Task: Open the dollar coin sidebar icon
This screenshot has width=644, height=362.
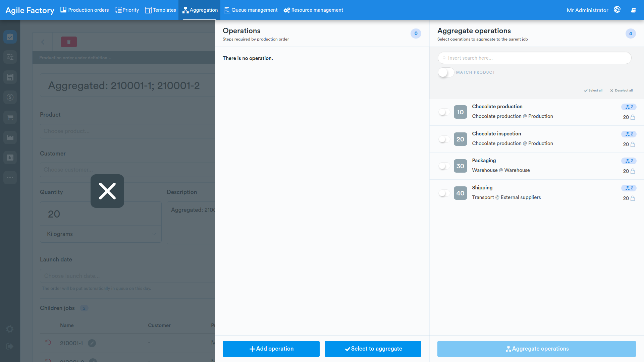Action: click(10, 97)
